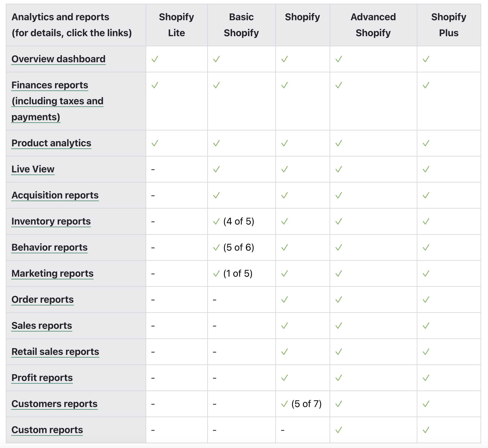The width and height of the screenshot is (488, 448).
Task: Follow the Profit reports link
Action: (42, 378)
